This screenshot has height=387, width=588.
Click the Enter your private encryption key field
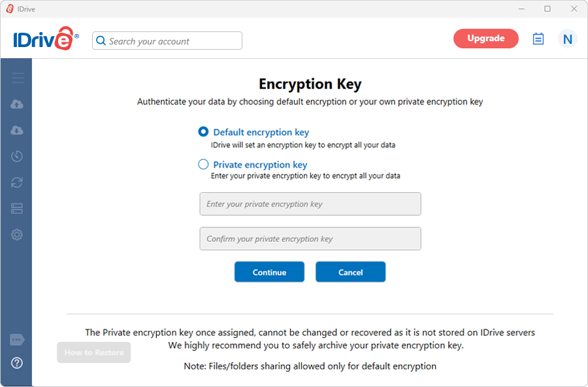click(x=310, y=204)
